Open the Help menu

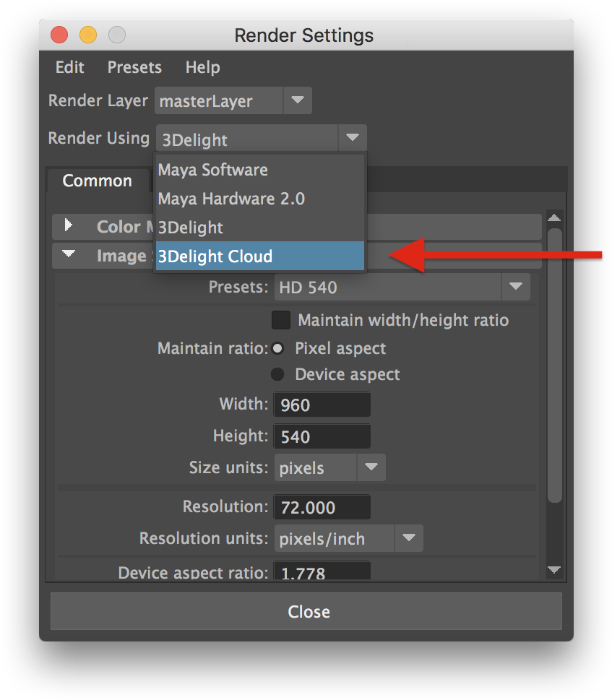click(x=202, y=67)
